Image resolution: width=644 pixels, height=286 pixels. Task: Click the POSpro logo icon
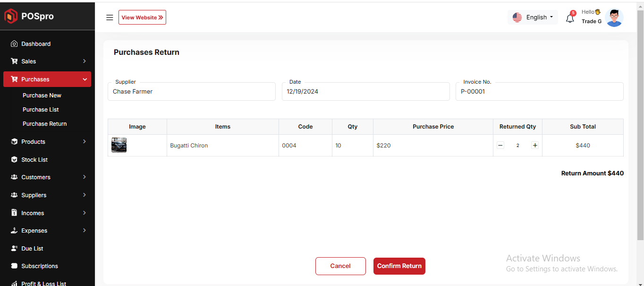pyautogui.click(x=11, y=16)
